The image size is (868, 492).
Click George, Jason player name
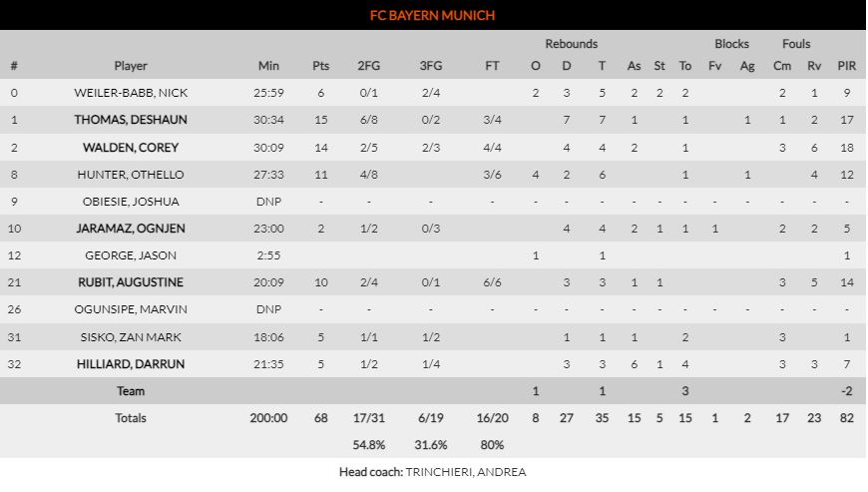(131, 255)
